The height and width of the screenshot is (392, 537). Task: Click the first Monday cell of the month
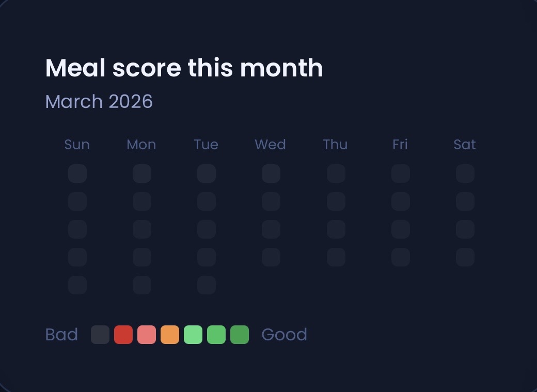tap(142, 174)
